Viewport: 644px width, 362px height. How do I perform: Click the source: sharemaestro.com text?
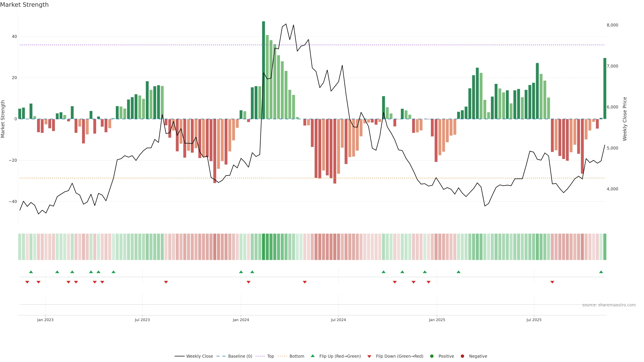coord(609,305)
